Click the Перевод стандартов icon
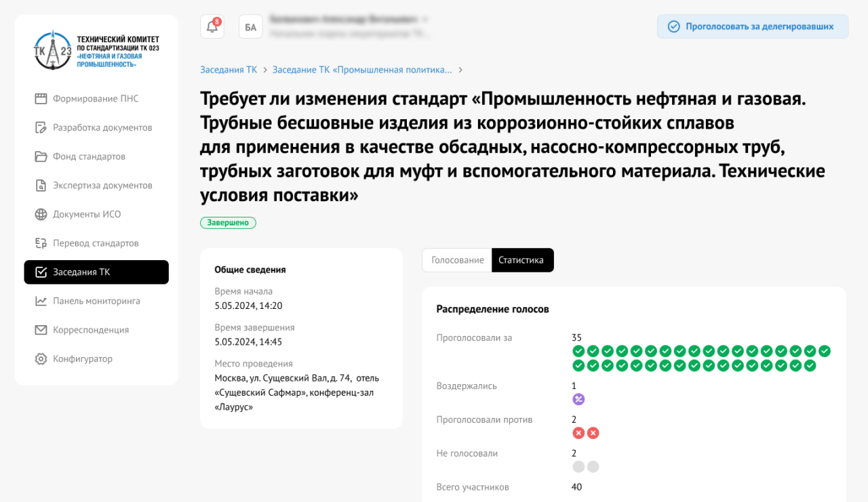 point(41,243)
